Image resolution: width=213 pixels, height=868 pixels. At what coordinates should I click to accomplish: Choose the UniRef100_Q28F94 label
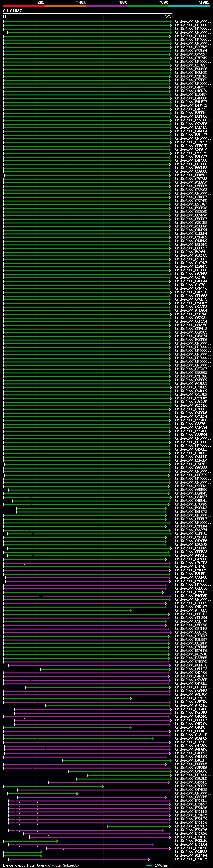191,435
